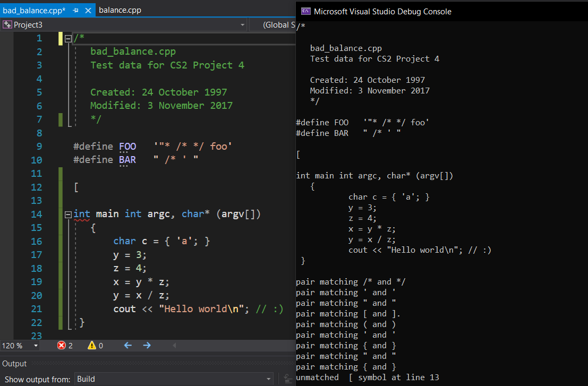Switch to the balance.cpp tab

pos(120,10)
